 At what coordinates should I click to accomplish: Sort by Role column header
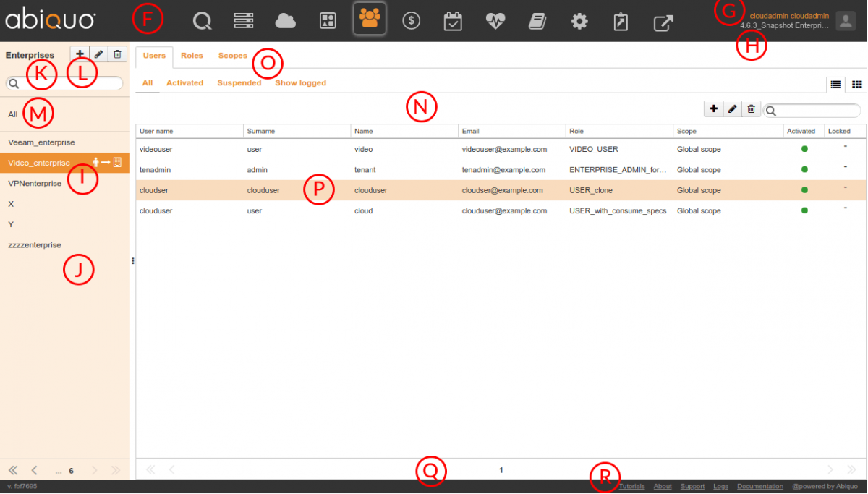(619, 132)
